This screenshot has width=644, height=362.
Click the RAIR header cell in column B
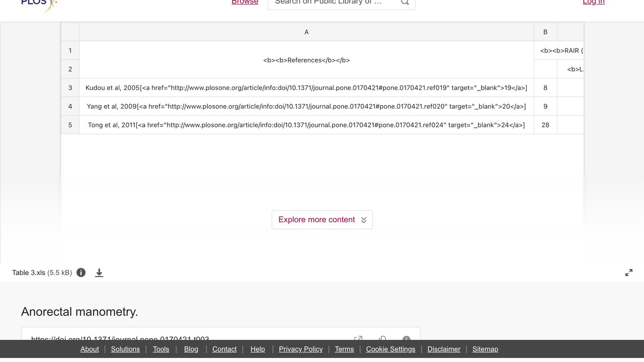[x=559, y=50]
